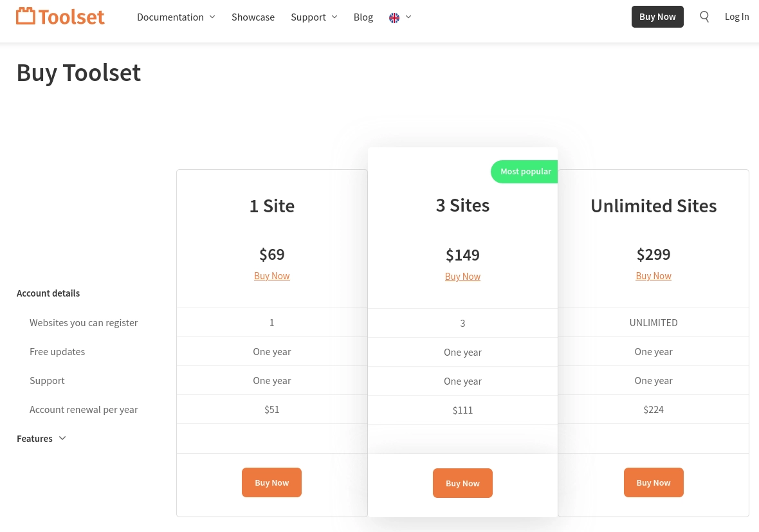The height and width of the screenshot is (532, 759).
Task: Click the Toolset logo
Action: (60, 17)
